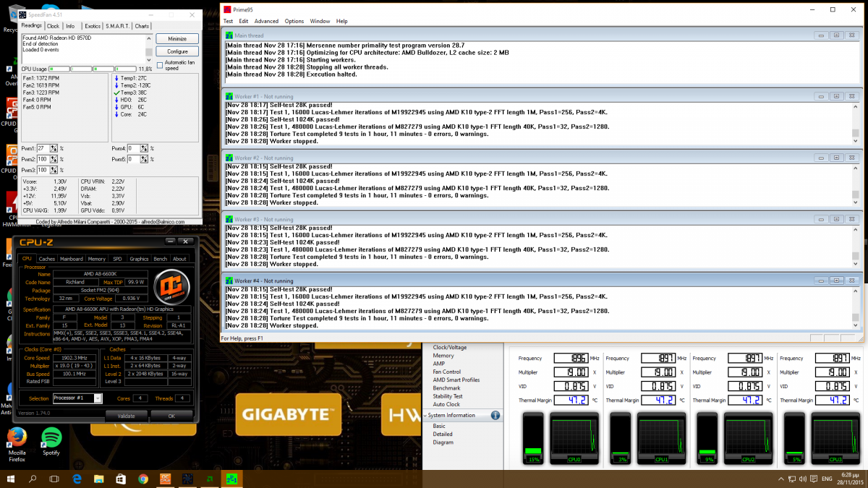Click the Worker #1 vertical scrollbar
This screenshot has width=868, height=488.
point(856,122)
